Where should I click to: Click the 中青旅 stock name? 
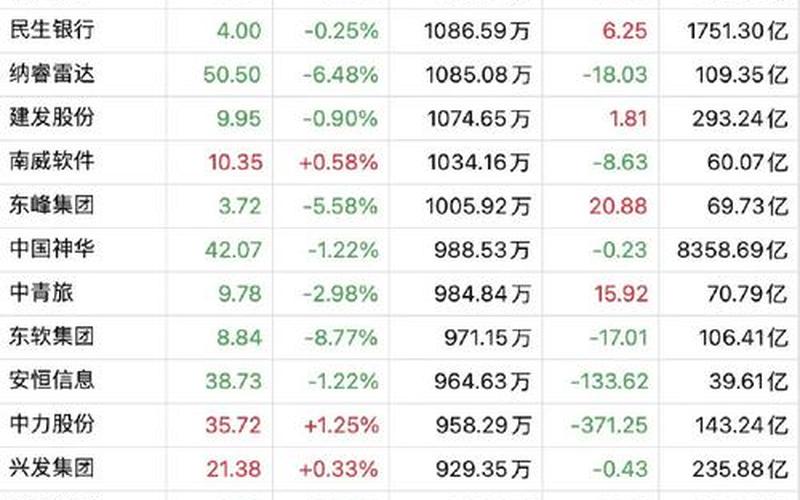click(41, 292)
